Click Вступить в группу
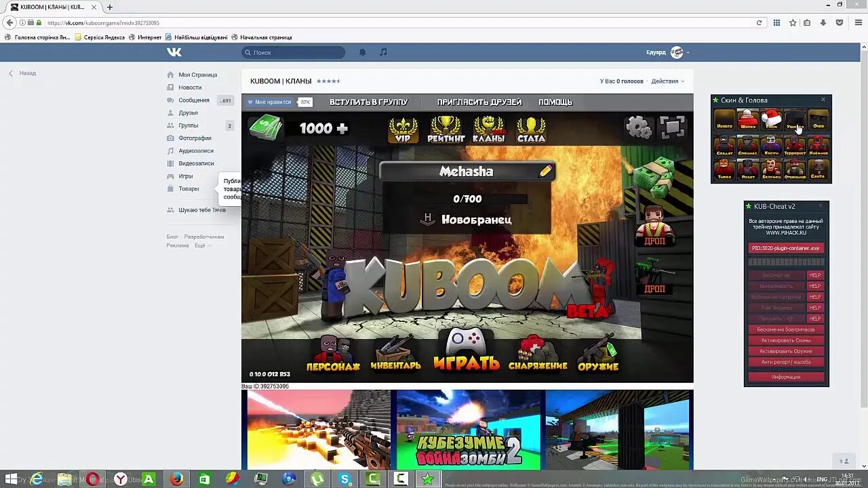The height and width of the screenshot is (488, 868). tap(369, 102)
